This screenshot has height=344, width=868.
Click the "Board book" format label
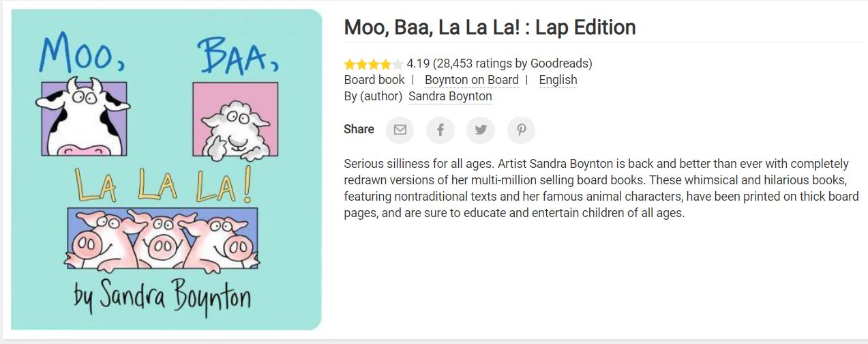tap(374, 80)
